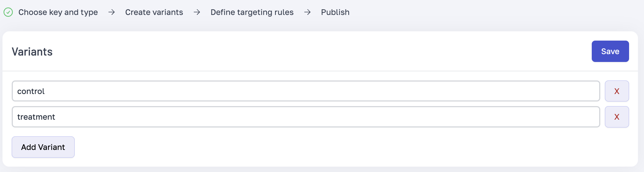Click the red X beside the first variant
The width and height of the screenshot is (644, 172).
click(617, 91)
